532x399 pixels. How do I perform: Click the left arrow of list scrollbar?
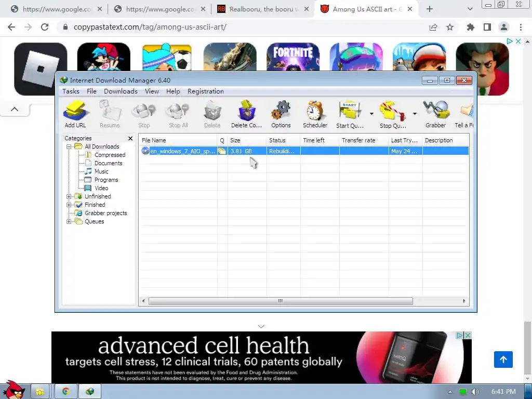[x=143, y=301]
